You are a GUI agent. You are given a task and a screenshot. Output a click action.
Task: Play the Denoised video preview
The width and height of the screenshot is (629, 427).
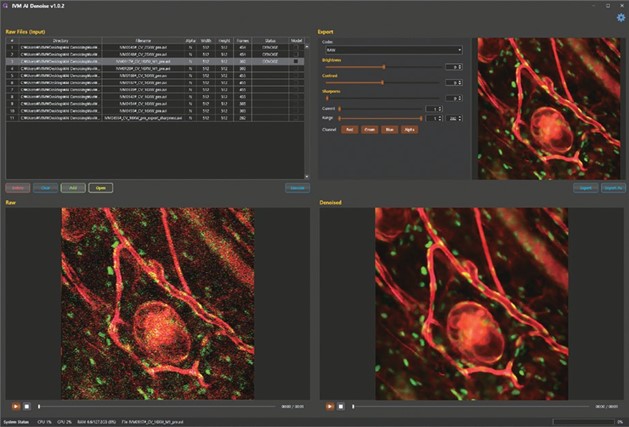pos(330,406)
